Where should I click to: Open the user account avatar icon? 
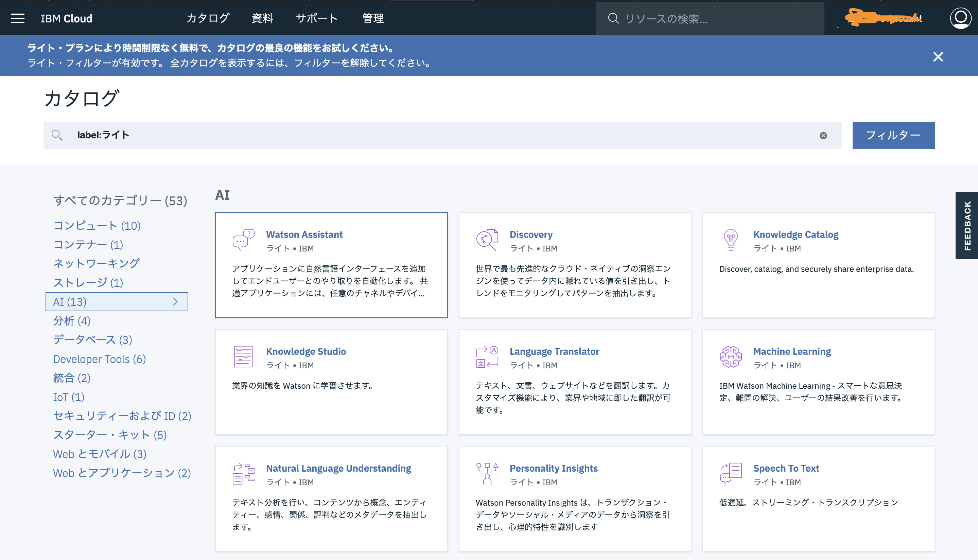pyautogui.click(x=960, y=18)
